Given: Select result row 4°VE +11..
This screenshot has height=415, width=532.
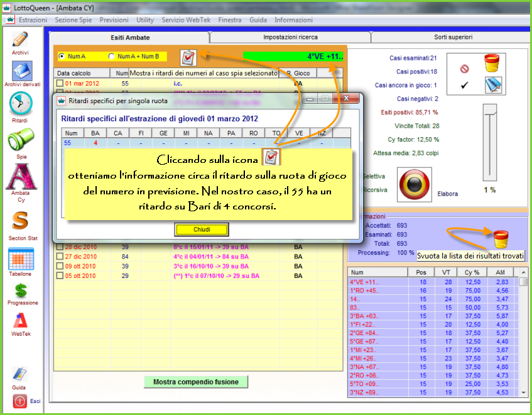Looking at the screenshot, I should click(433, 282).
